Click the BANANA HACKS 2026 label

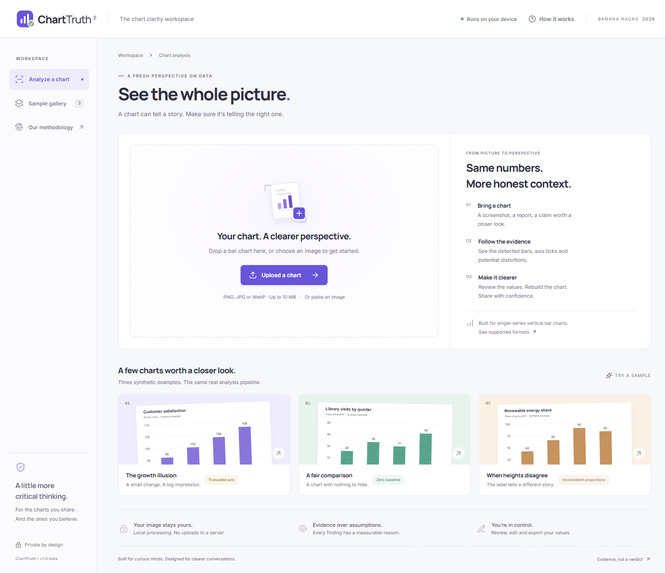point(626,19)
